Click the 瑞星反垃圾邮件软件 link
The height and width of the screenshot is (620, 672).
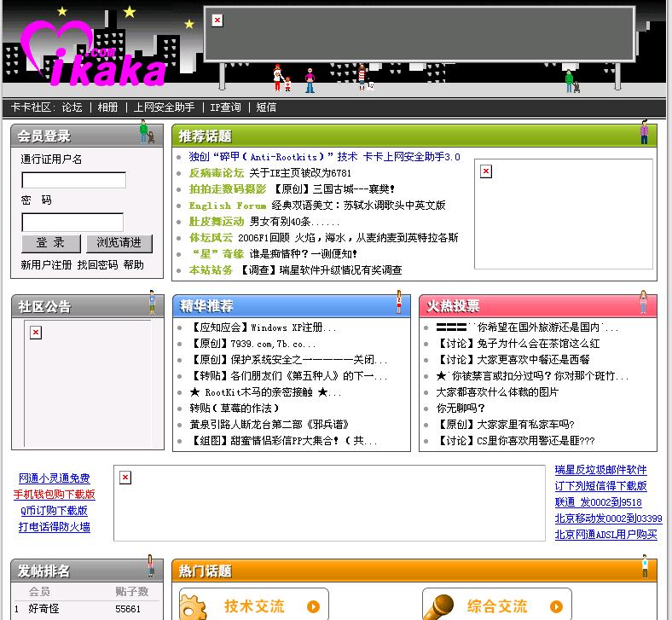coord(600,470)
